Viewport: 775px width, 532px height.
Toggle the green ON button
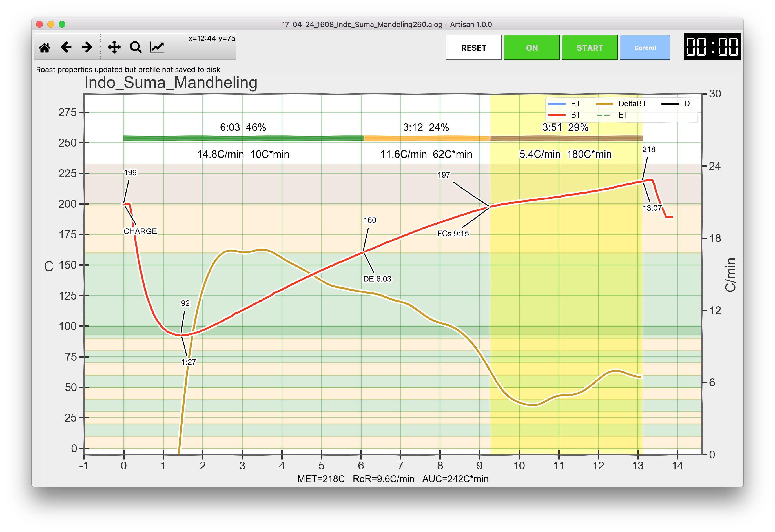pos(532,48)
